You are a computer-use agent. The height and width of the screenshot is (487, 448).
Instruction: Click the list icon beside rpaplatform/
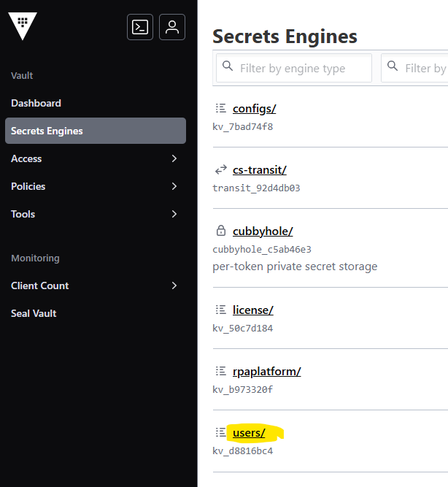tap(221, 371)
